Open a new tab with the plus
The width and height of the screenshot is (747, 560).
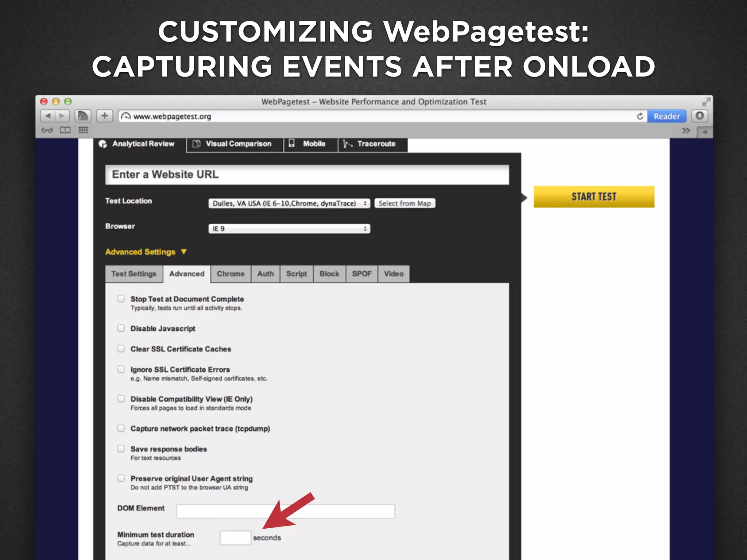pos(705,132)
